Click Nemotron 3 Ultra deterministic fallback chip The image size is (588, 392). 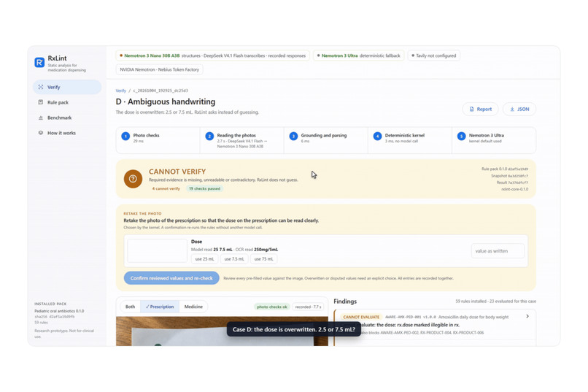pyautogui.click(x=358, y=55)
